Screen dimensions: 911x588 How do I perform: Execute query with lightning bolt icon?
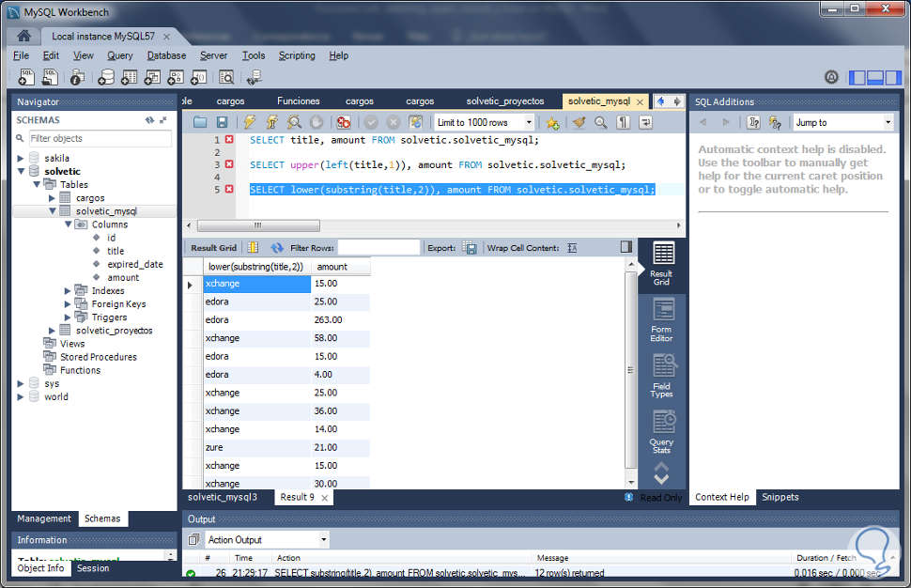click(249, 122)
